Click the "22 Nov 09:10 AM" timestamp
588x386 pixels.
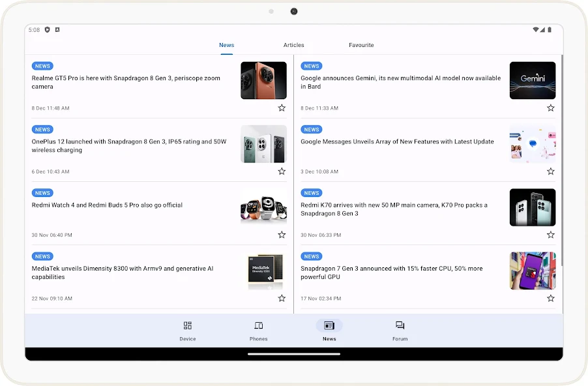tap(51, 298)
